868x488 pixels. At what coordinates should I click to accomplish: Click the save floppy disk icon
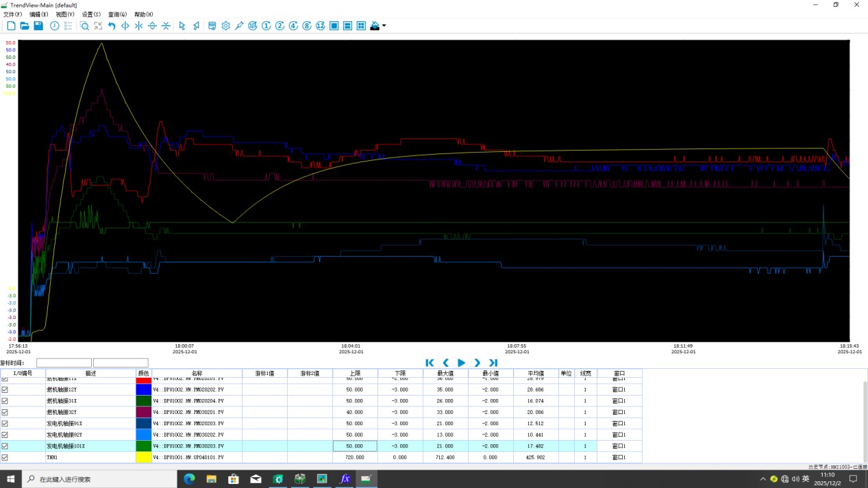click(x=38, y=26)
